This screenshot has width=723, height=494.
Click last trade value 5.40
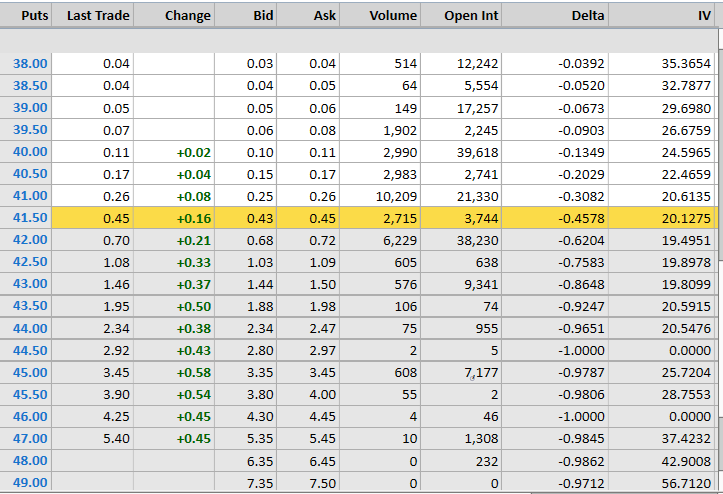116,439
